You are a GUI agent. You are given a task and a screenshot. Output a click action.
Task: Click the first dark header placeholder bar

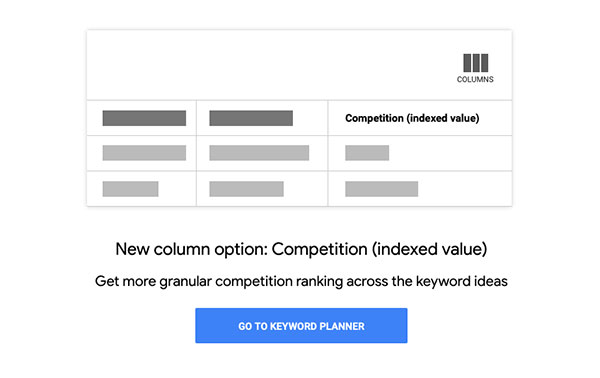(x=144, y=118)
